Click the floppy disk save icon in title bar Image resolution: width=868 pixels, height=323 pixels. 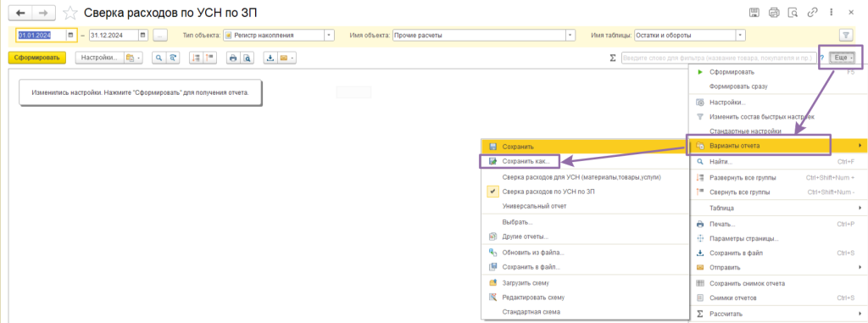coord(754,12)
